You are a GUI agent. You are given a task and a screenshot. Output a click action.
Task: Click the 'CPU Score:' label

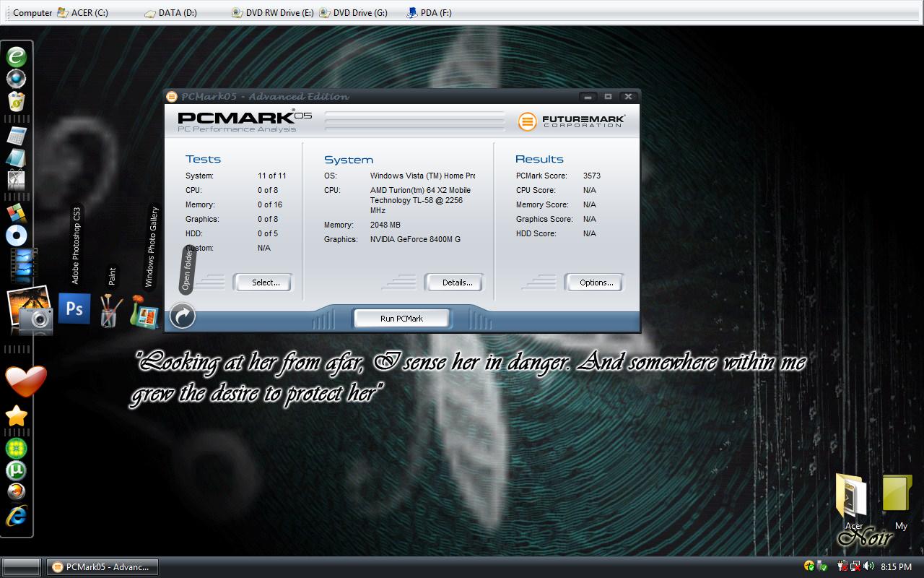536,190
